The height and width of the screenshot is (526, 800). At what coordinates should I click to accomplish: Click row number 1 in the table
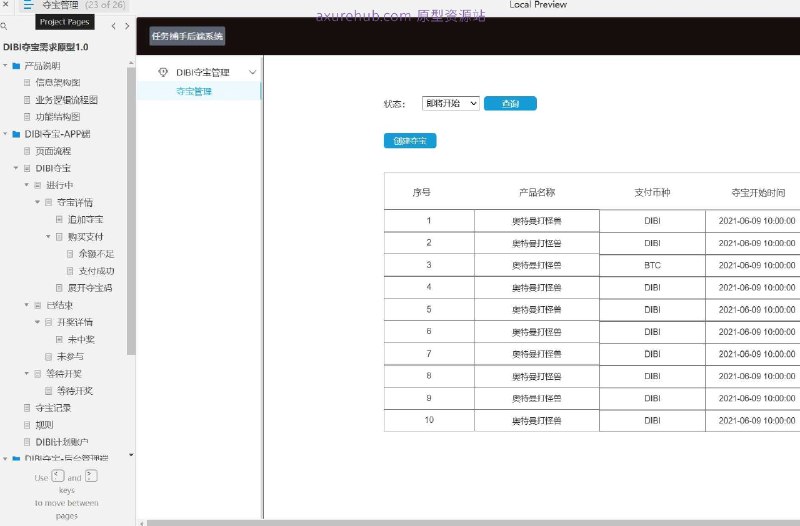(x=429, y=220)
